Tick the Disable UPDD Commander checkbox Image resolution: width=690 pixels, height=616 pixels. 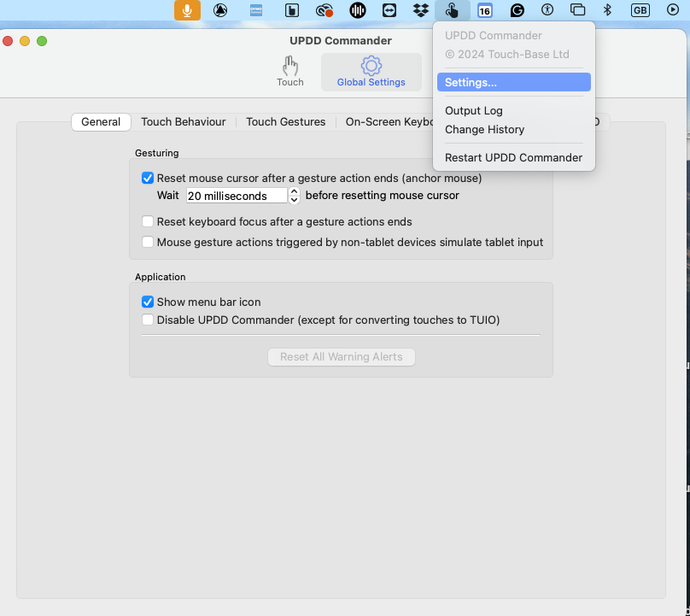(x=148, y=320)
